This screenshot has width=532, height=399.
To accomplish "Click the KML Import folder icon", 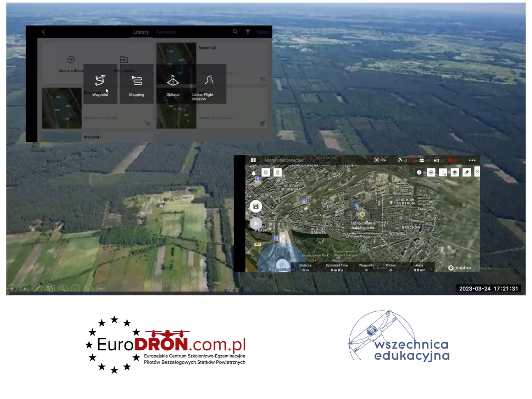I will [124, 60].
